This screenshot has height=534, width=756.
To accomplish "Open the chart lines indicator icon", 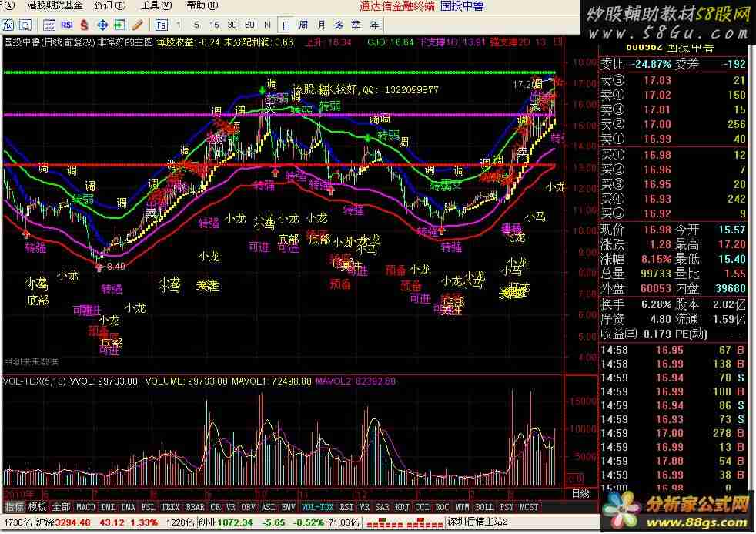I will click(49, 25).
